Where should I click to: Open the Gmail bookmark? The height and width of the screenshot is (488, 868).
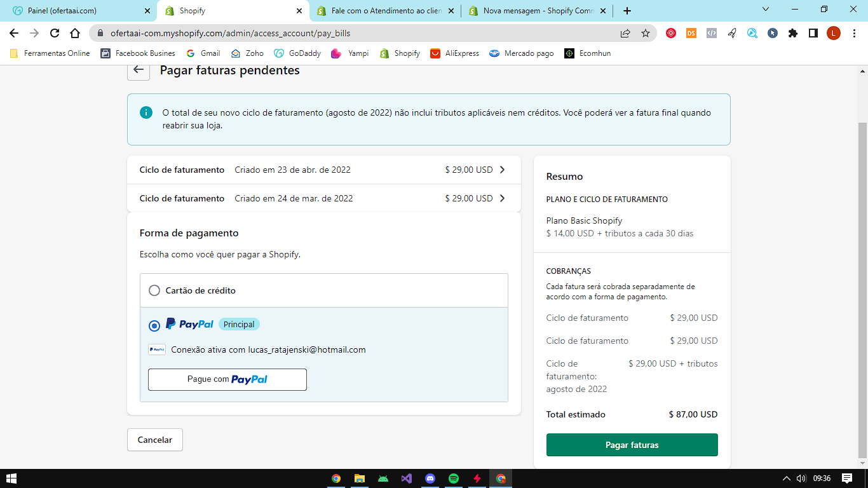tap(203, 53)
